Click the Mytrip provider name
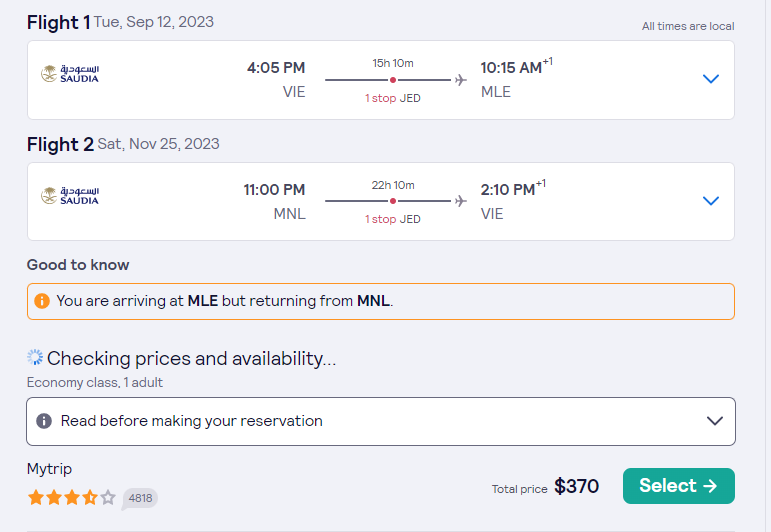771x532 pixels. tap(49, 469)
